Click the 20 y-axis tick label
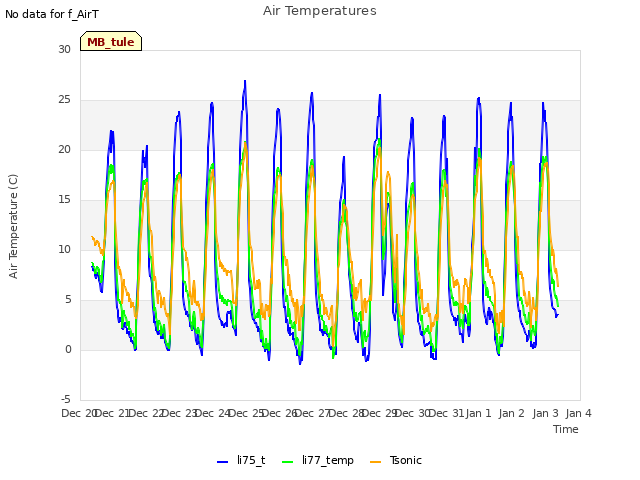 (x=64, y=149)
